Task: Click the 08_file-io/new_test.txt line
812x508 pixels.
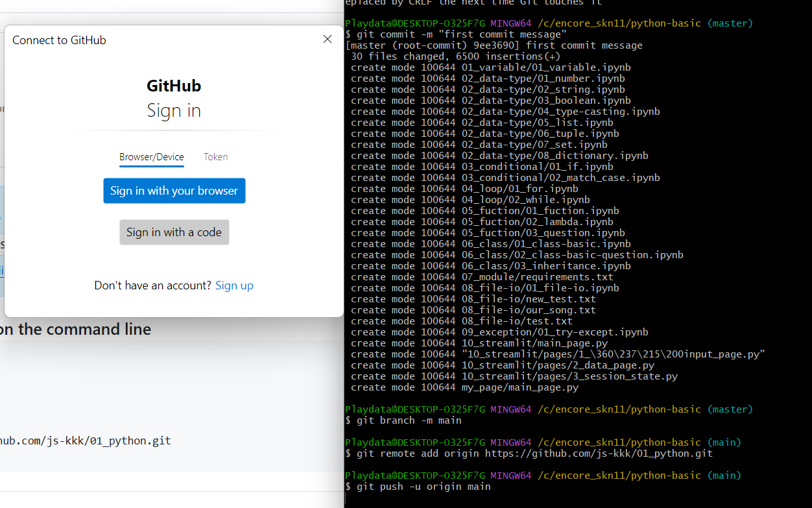Action: click(x=473, y=299)
